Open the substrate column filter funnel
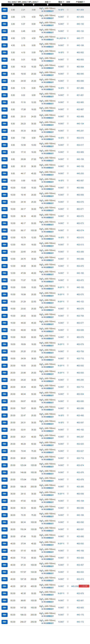Screen dimensions: 90x644 [61, 4]
